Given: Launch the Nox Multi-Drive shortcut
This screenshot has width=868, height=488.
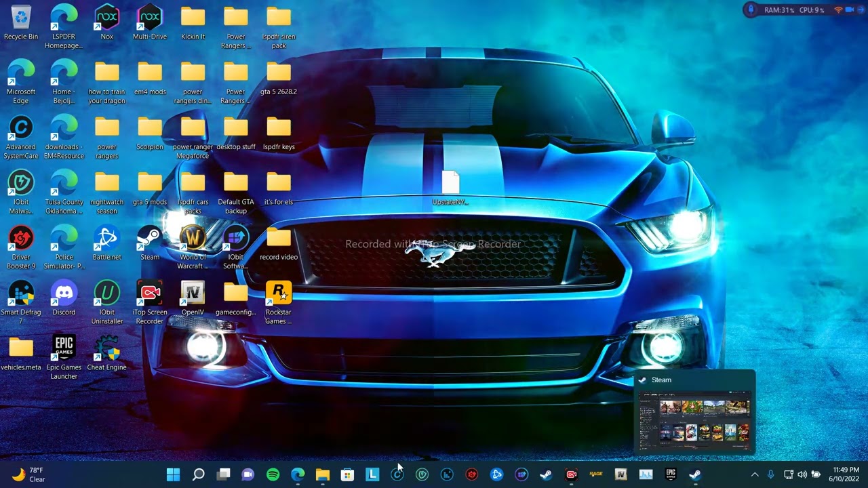Looking at the screenshot, I should [150, 23].
